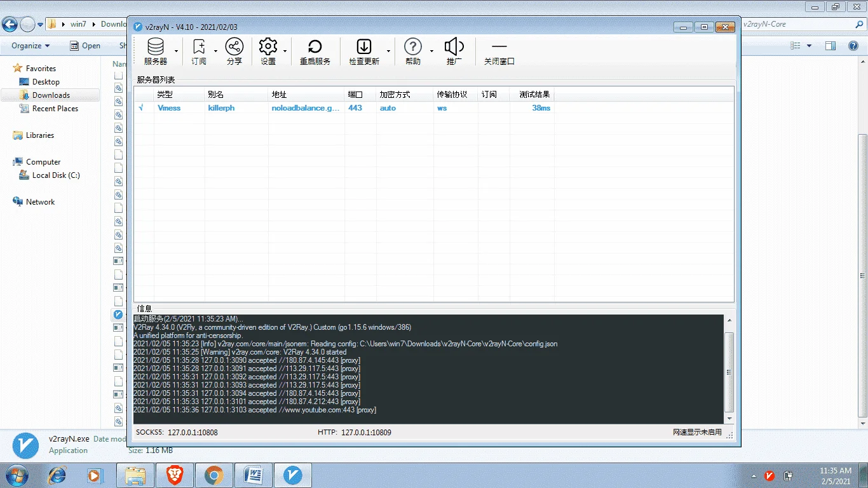Open the 帮助 (Help) question mark icon

pyautogui.click(x=413, y=51)
